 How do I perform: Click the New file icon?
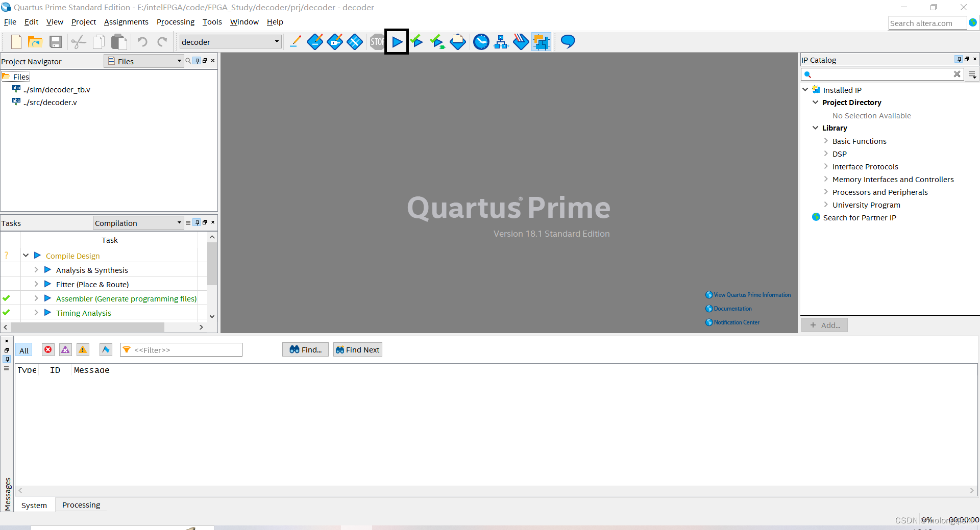click(x=16, y=41)
